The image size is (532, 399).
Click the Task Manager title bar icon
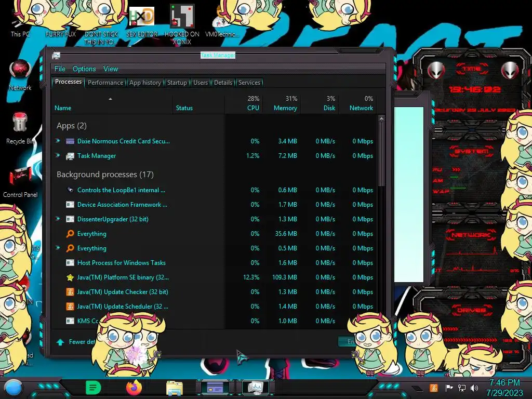click(56, 55)
